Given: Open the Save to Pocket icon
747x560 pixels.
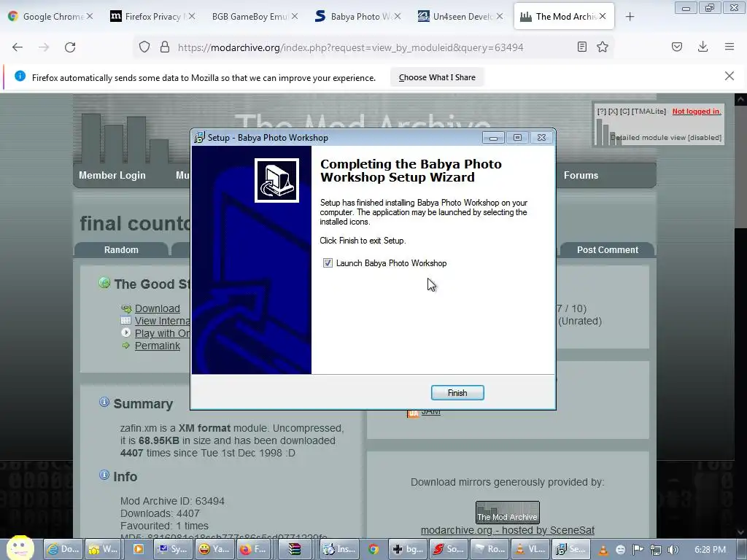Looking at the screenshot, I should [x=677, y=47].
